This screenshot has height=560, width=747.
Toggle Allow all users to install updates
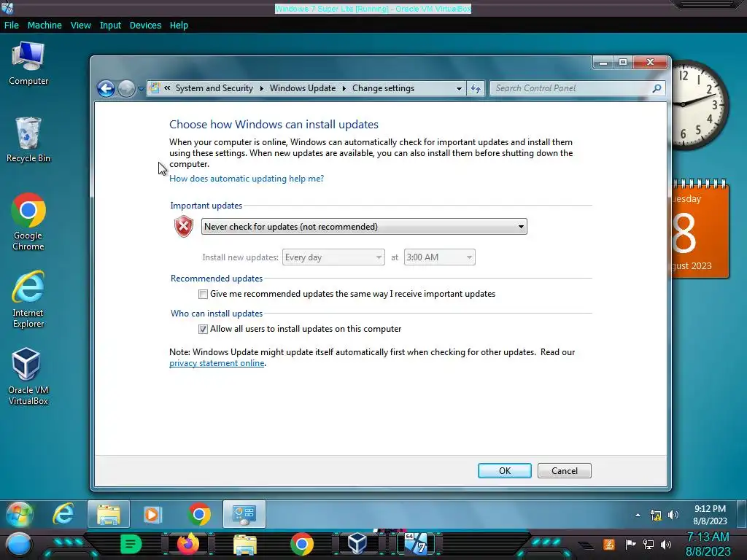[203, 329]
